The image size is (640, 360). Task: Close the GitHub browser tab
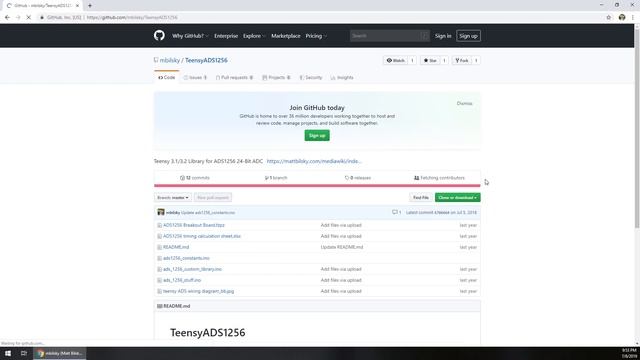(x=77, y=6)
